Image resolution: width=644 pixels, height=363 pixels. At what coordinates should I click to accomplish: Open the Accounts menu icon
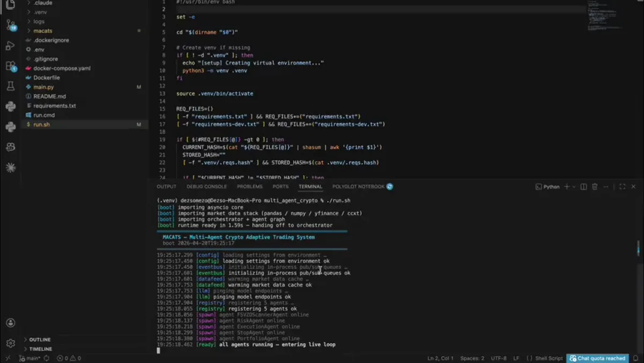(x=10, y=323)
